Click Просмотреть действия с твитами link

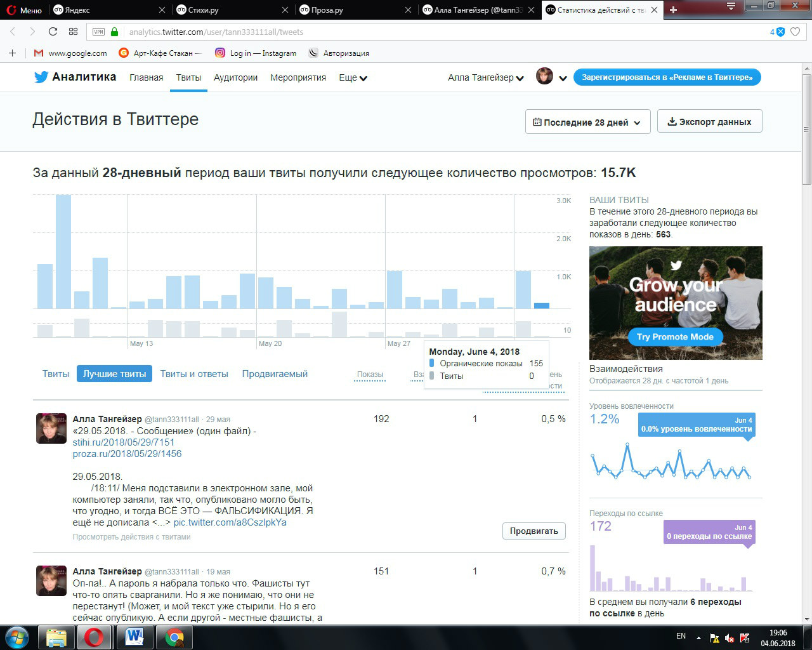(131, 537)
